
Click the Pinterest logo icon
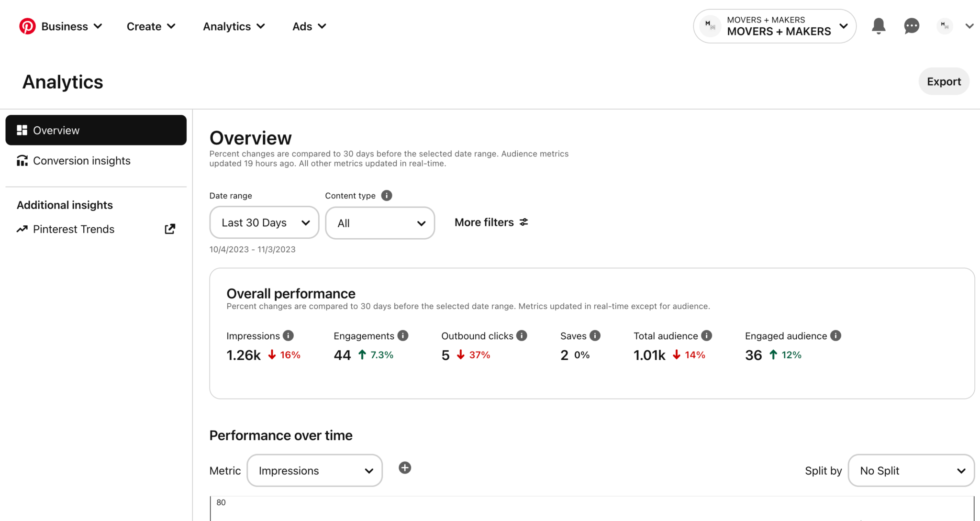pos(27,26)
